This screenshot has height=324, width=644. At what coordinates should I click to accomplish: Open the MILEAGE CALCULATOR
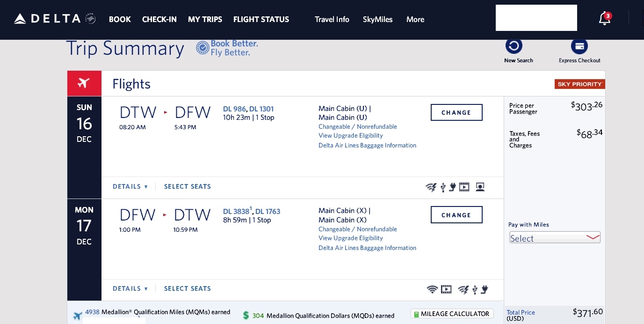point(452,313)
